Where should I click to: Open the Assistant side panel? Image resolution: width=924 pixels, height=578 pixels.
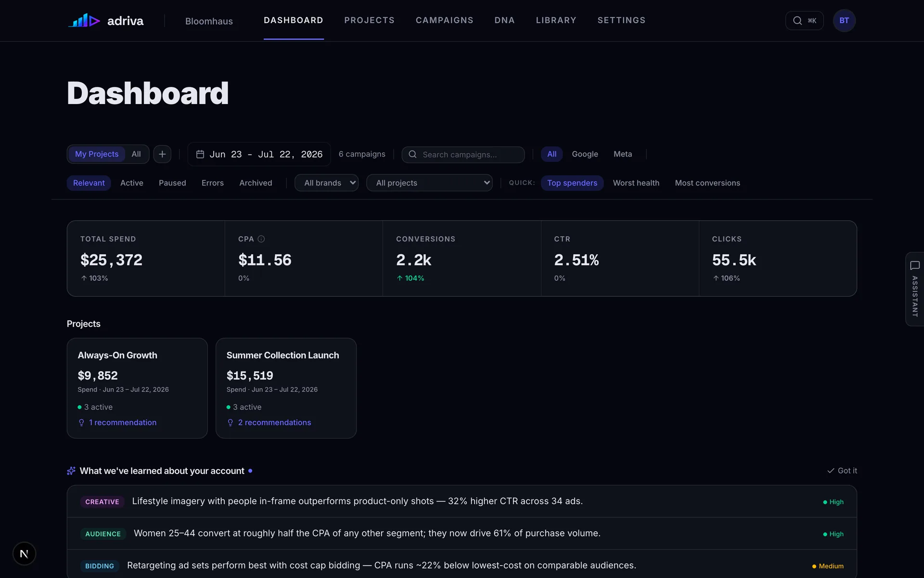914,289
